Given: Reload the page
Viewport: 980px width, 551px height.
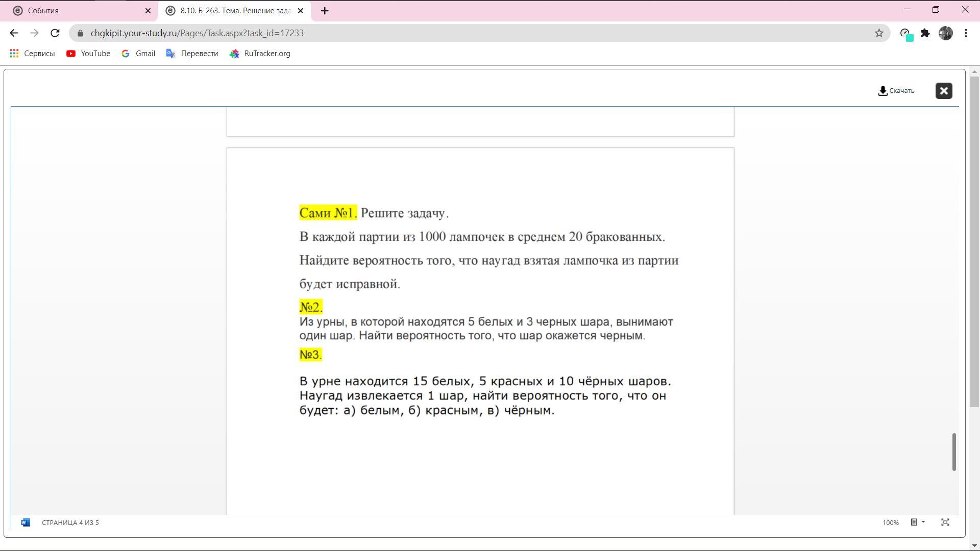Looking at the screenshot, I should point(55,33).
